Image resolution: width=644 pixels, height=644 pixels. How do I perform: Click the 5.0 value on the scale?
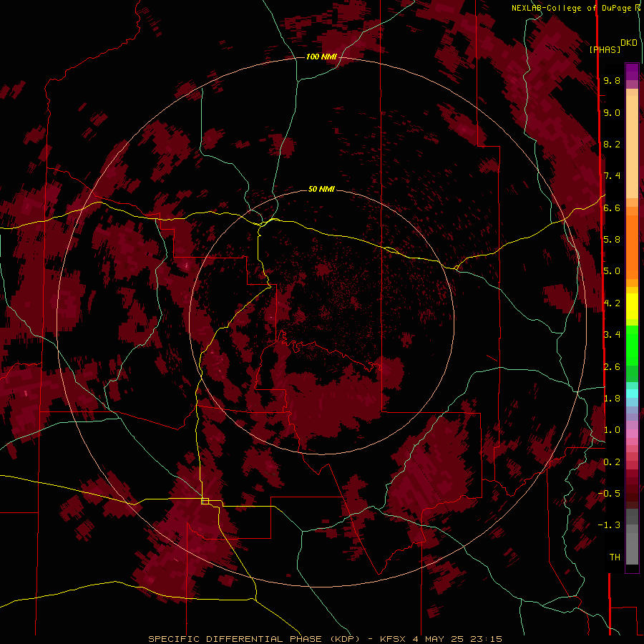pos(612,271)
